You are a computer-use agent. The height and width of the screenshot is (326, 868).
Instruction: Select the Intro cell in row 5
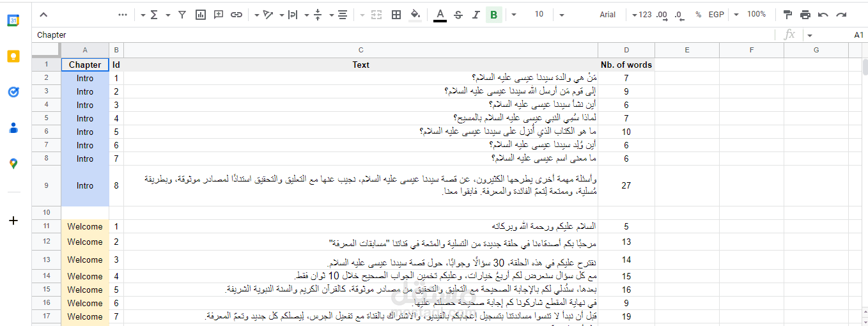(x=85, y=118)
